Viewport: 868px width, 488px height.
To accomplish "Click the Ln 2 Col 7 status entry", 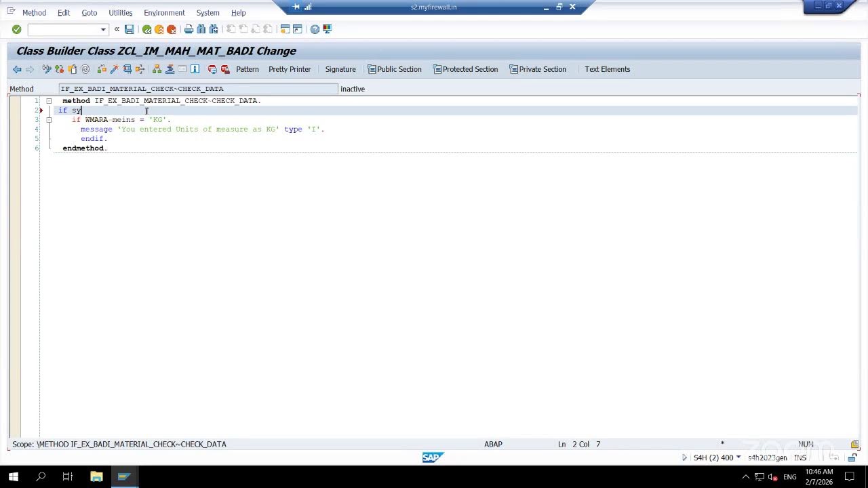I will tap(579, 444).
